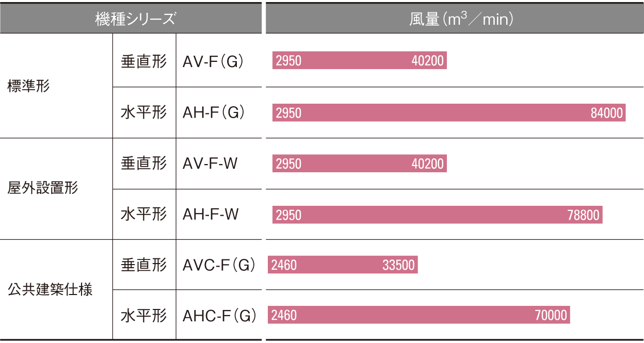Click 水平形 in the 屋外設置形 group

pyautogui.click(x=144, y=214)
